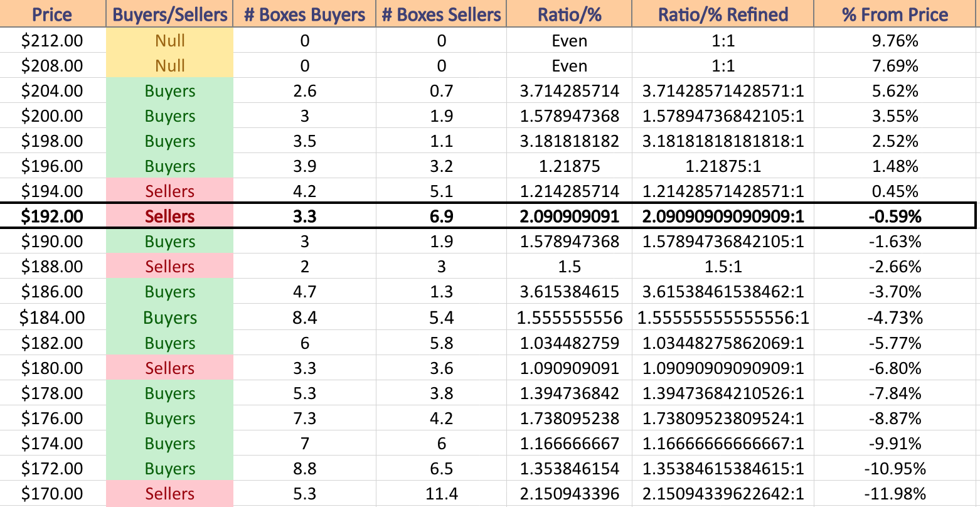The width and height of the screenshot is (980, 507).
Task: Click the $182.00 price cell
Action: [x=53, y=343]
